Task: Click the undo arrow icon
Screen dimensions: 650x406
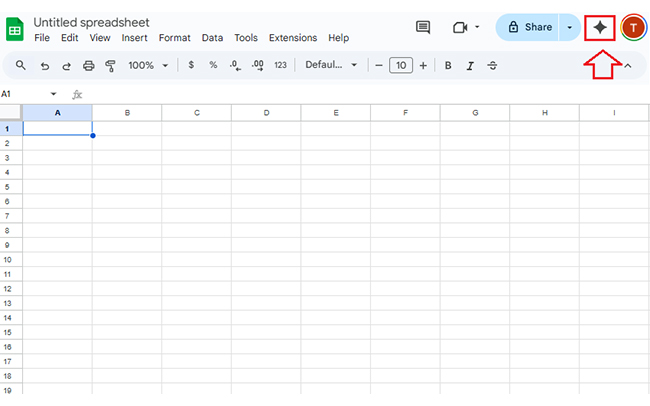Action: (44, 65)
